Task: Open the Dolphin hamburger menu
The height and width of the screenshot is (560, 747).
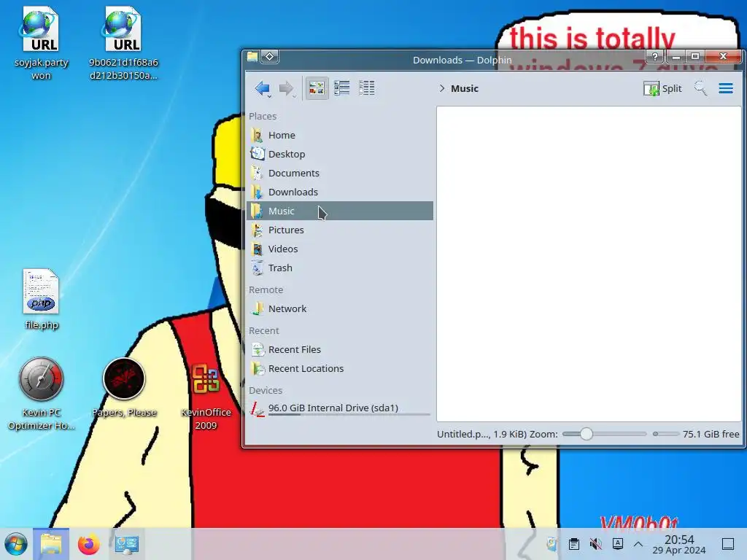Action: (x=726, y=88)
